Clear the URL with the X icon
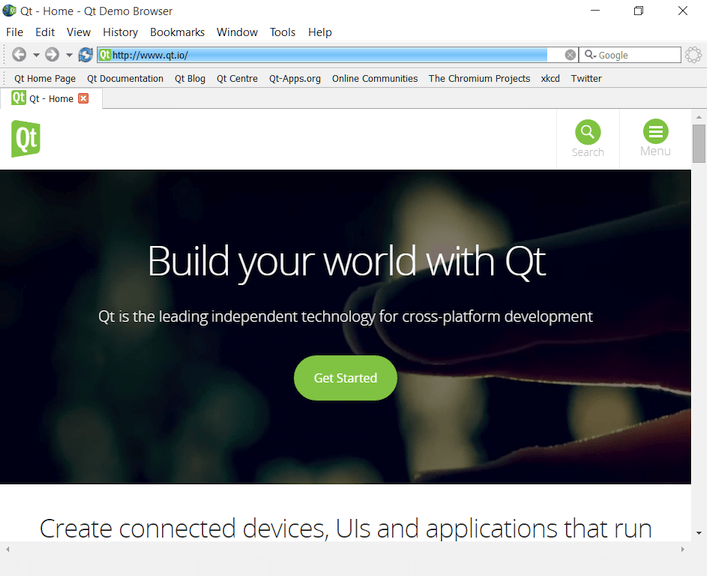707x576 pixels. (570, 55)
